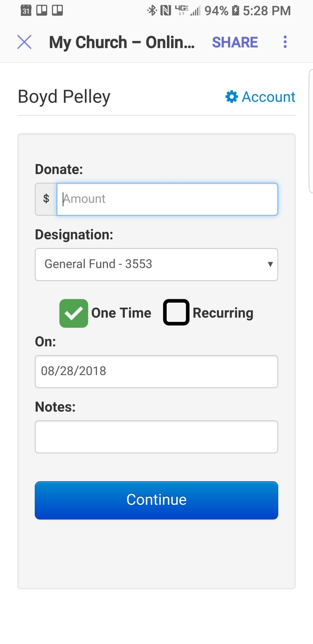Open the date picker field 08/28/2018
The height and width of the screenshot is (644, 313).
tap(156, 371)
